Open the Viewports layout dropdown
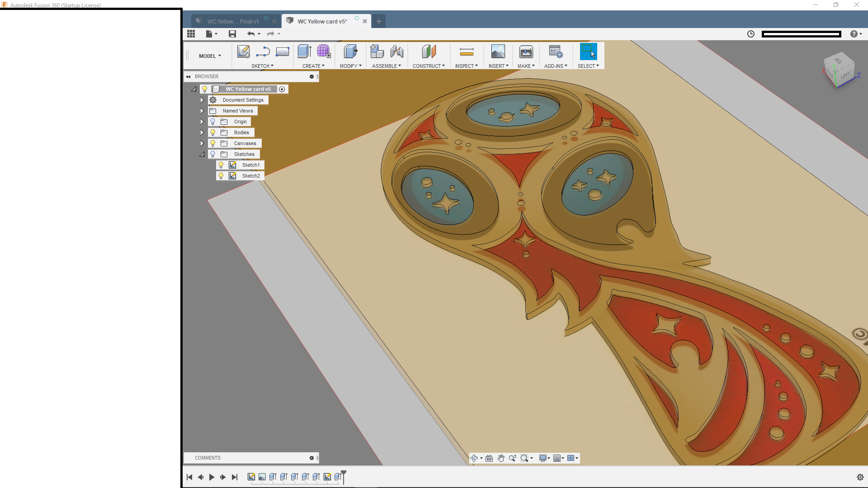868x488 pixels. click(573, 458)
